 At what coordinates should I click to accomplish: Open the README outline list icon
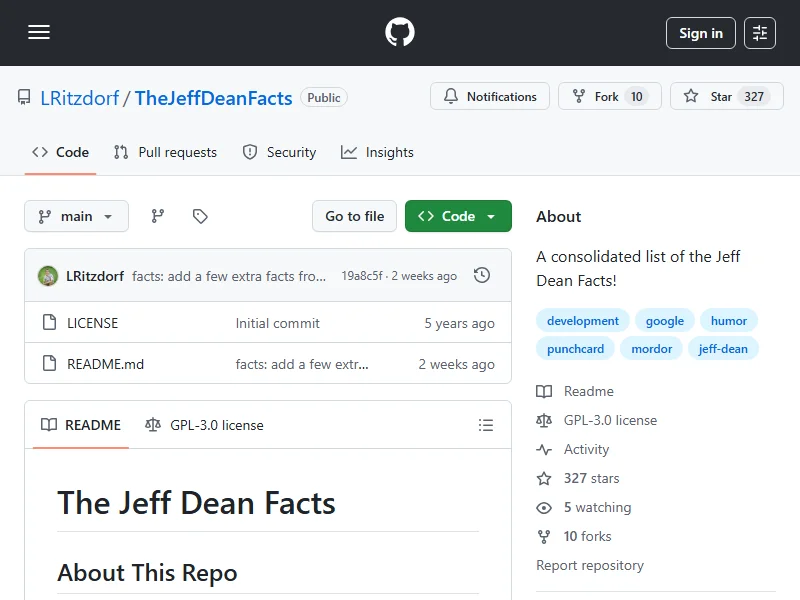pos(486,425)
